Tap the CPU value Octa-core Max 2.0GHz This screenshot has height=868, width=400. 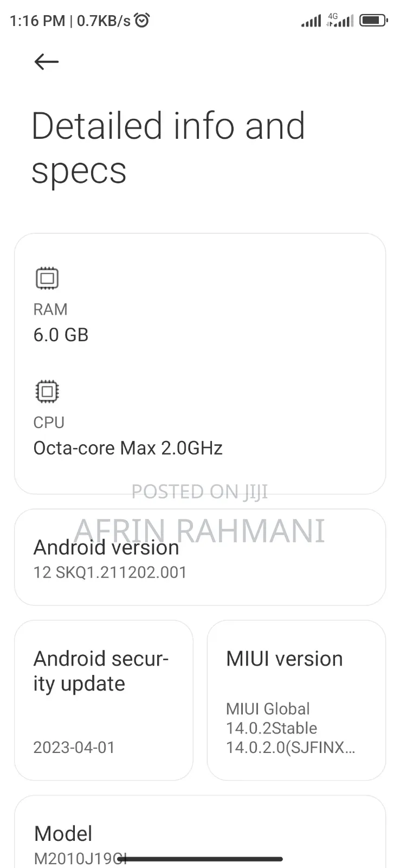(x=128, y=448)
